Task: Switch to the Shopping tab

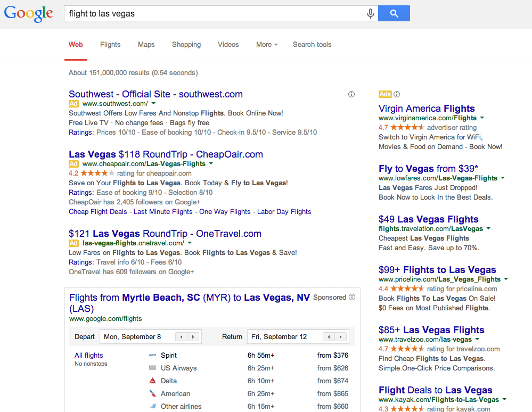Action: (x=186, y=44)
